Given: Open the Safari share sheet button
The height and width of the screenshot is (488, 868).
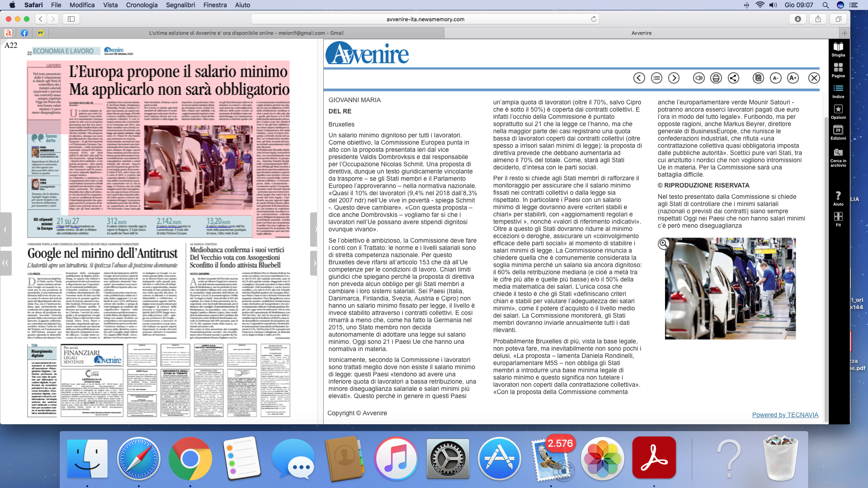Looking at the screenshot, I should coord(818,19).
